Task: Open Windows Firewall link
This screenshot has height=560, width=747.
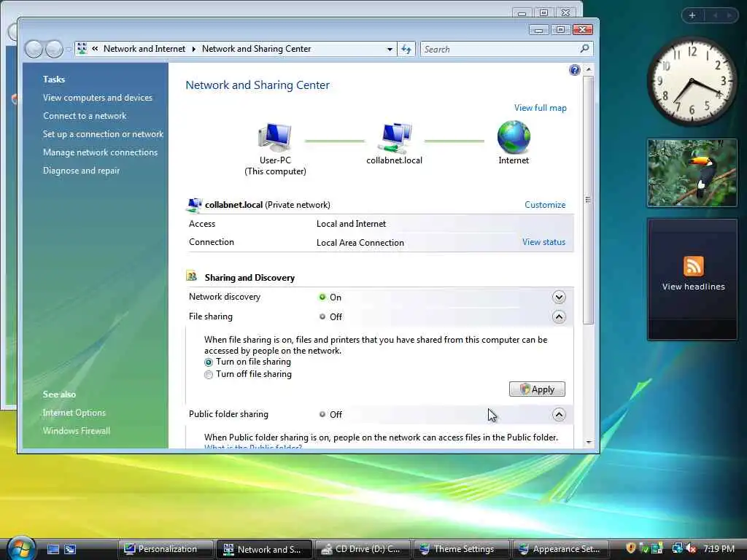Action: pos(76,431)
